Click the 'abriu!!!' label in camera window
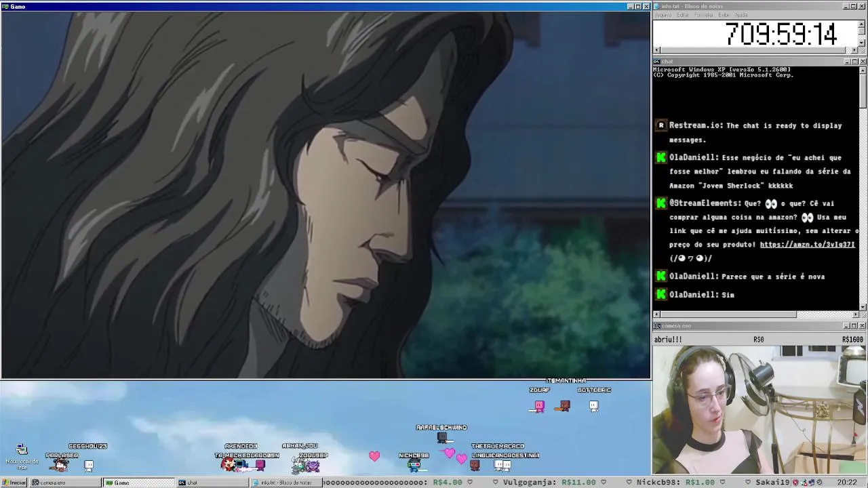Image resolution: width=868 pixels, height=488 pixels. coord(668,340)
